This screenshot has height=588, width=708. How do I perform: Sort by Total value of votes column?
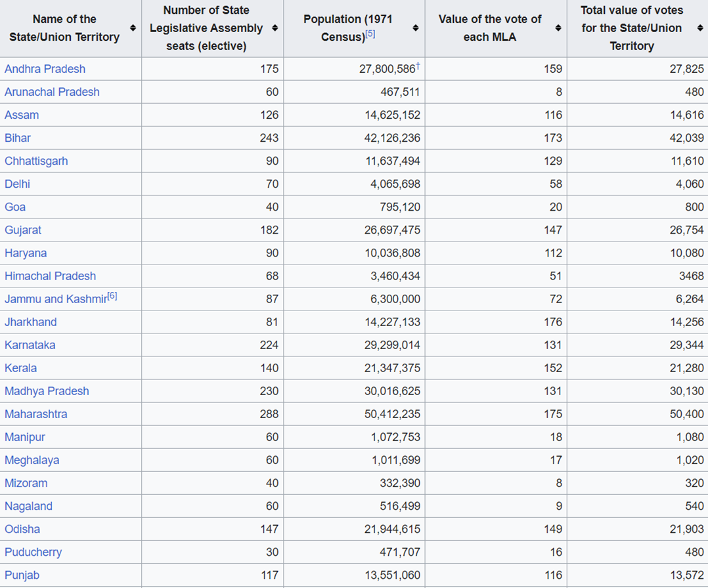(700, 28)
